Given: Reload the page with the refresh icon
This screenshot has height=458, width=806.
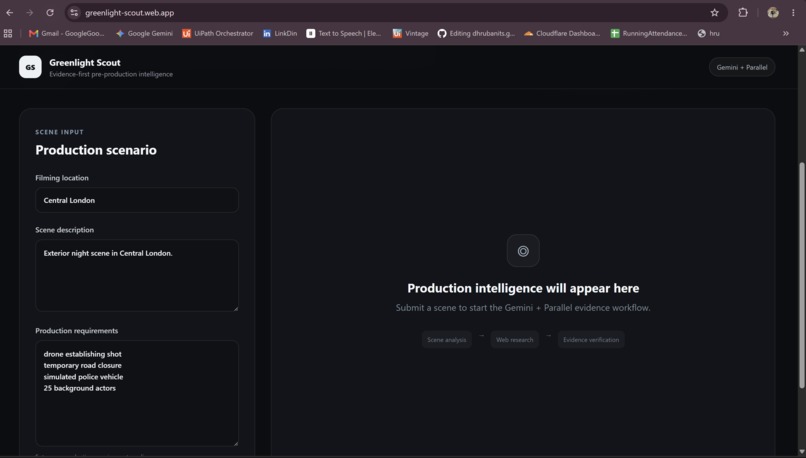Looking at the screenshot, I should coord(50,13).
